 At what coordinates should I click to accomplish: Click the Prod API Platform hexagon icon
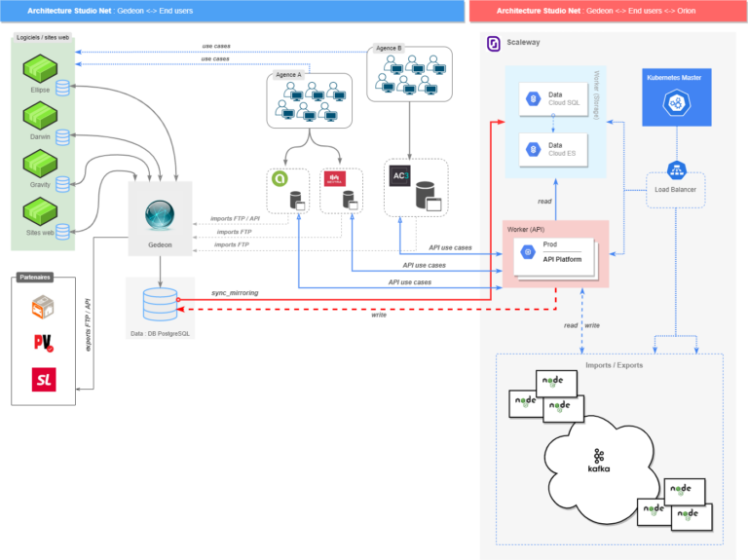click(528, 252)
